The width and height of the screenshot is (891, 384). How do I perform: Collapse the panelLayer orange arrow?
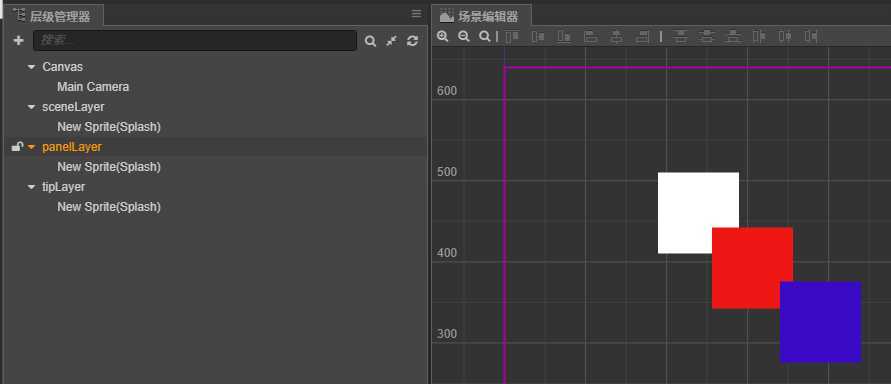pos(31,147)
